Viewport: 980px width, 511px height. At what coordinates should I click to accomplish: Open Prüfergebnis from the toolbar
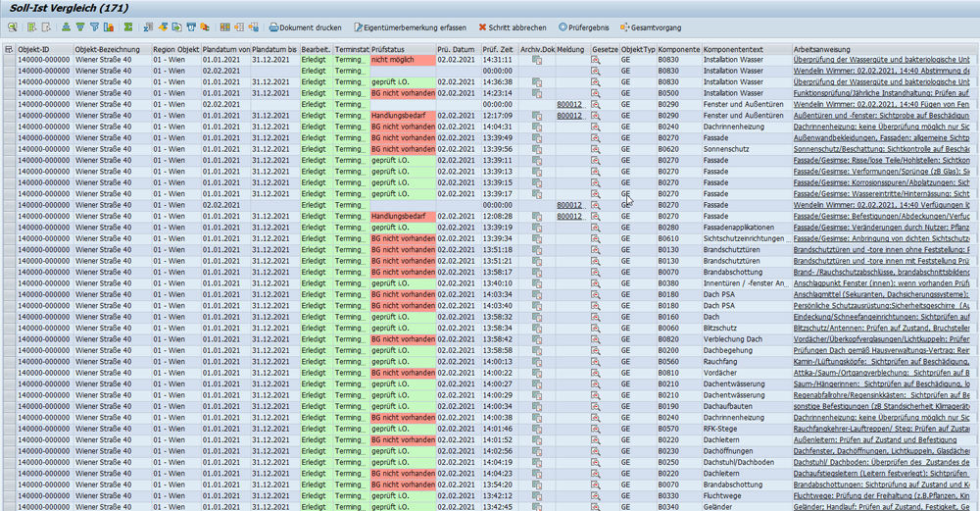pos(585,26)
